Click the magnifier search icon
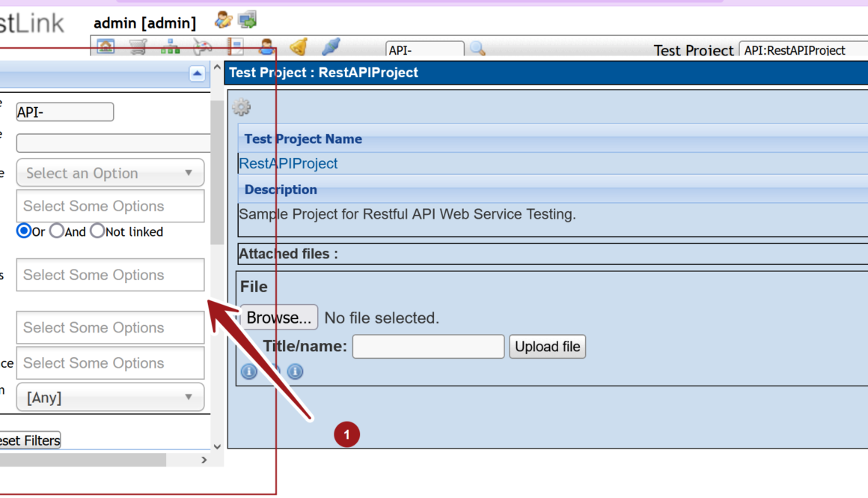 477,49
